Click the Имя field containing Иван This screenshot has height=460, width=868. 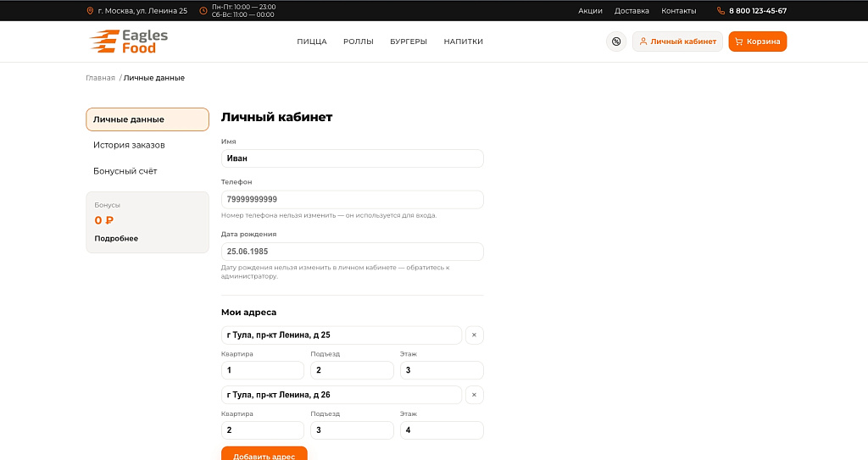click(352, 158)
